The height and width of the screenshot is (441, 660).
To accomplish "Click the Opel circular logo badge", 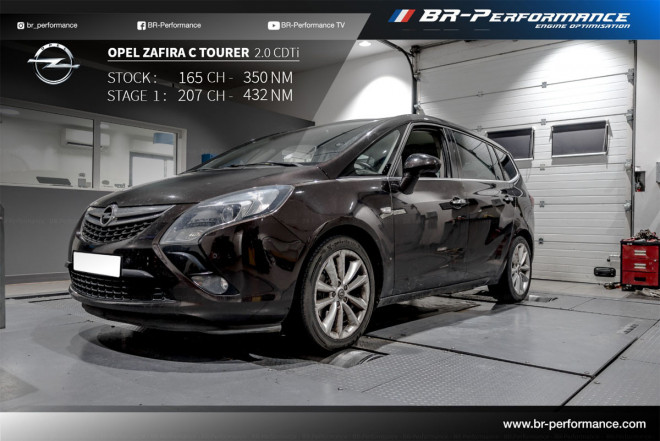I will tap(53, 64).
